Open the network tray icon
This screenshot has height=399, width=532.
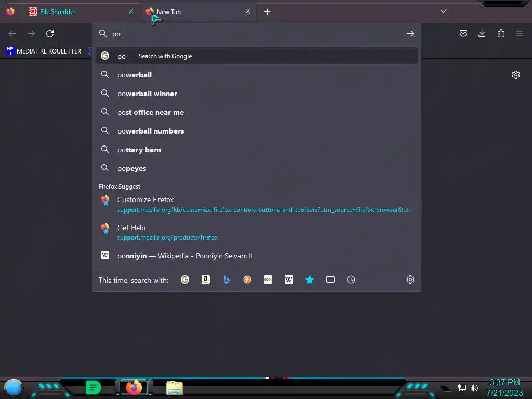(462, 388)
